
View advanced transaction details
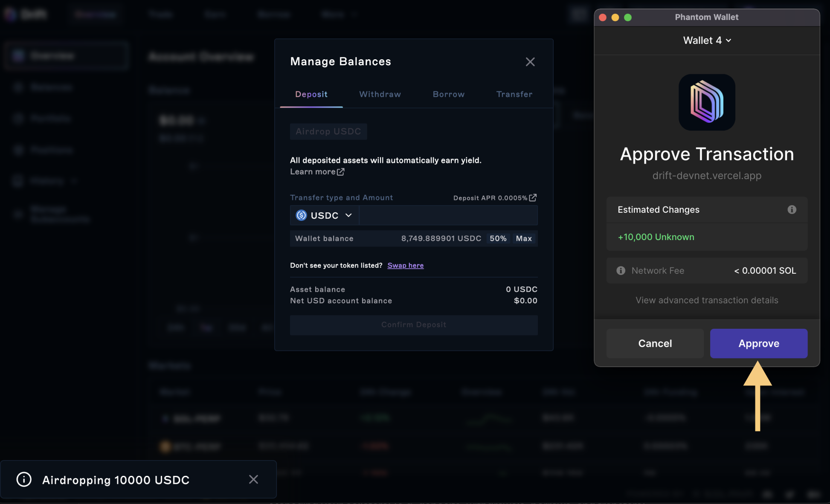click(x=707, y=300)
